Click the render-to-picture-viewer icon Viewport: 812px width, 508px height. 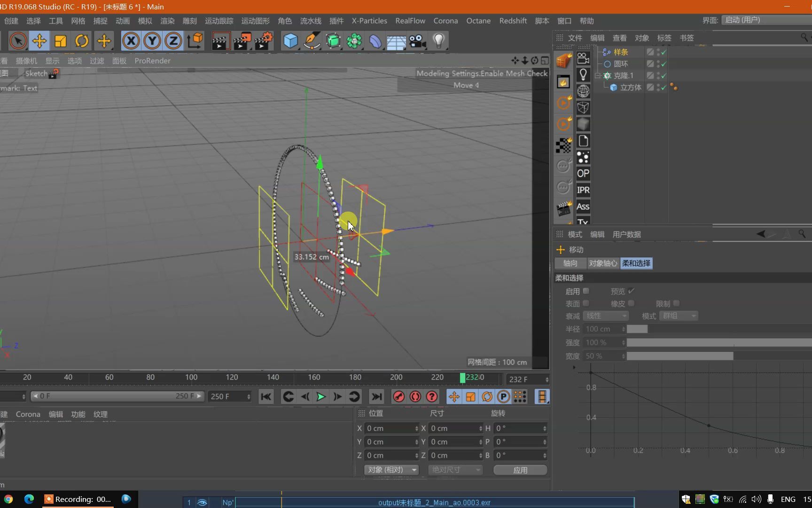[x=242, y=41]
